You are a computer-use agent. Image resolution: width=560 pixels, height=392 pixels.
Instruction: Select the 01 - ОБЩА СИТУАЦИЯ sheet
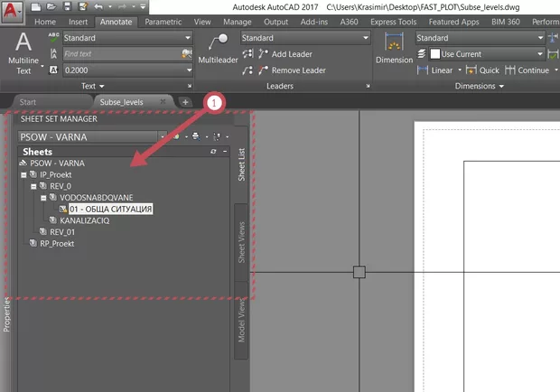(110, 209)
